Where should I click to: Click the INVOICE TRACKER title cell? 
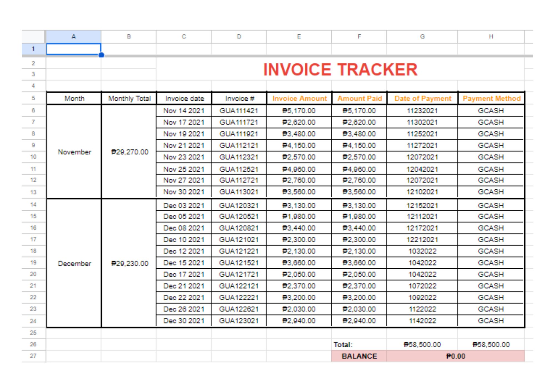coord(340,69)
